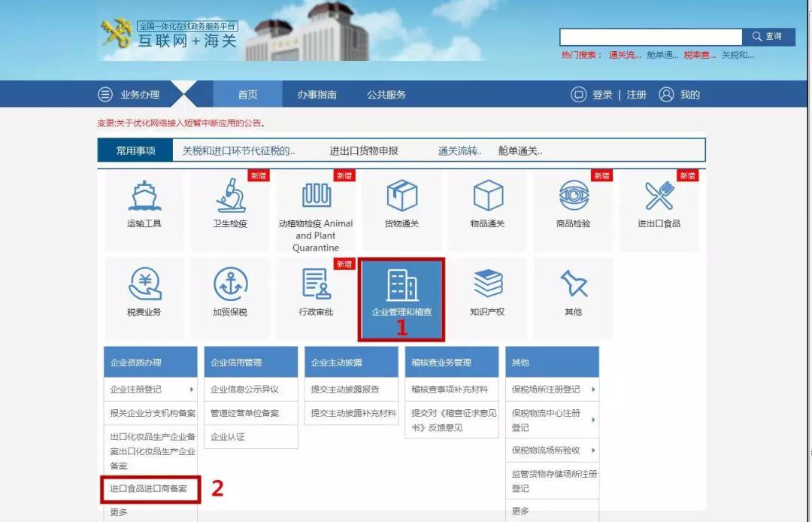Select the 企业管理和稽查 building icon
The image size is (812, 522).
point(401,285)
